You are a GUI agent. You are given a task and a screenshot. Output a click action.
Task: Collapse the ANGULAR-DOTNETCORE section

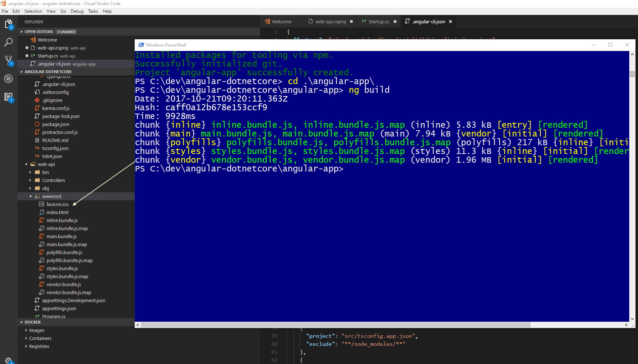(21, 72)
